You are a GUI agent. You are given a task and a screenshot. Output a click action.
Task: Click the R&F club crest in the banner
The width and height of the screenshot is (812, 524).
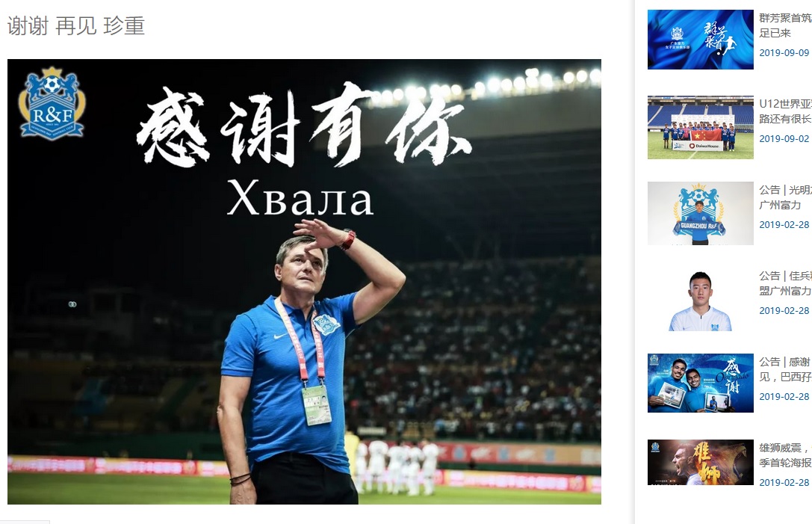point(52,104)
